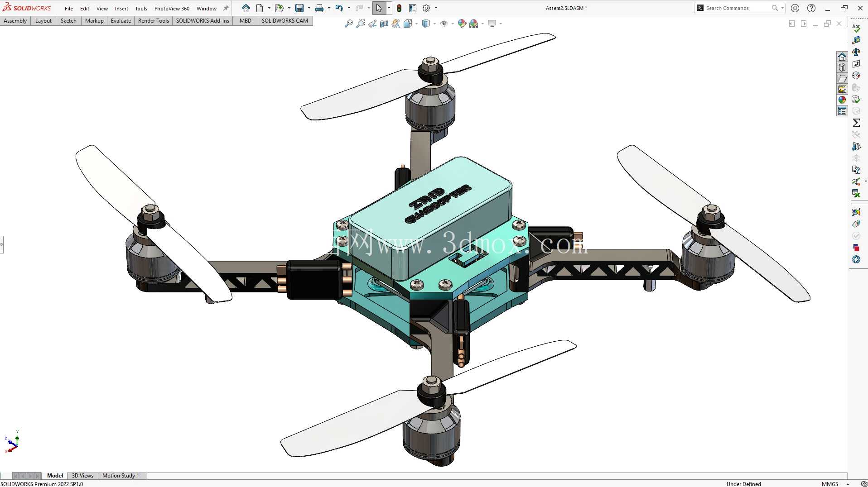Open SOLIDWORKS Resources home tab in task pane
This screenshot has height=487, width=868.
coord(842,57)
